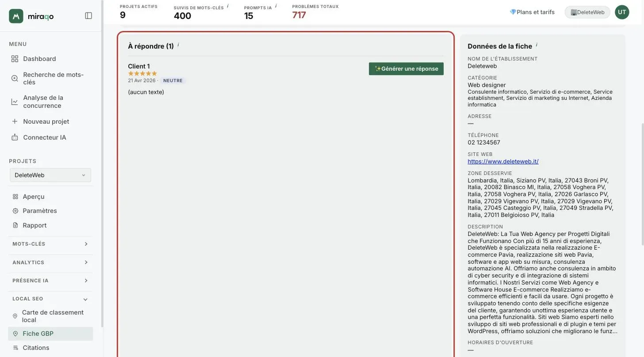
Task: Open Plans et tarifs
Action: pyautogui.click(x=532, y=12)
